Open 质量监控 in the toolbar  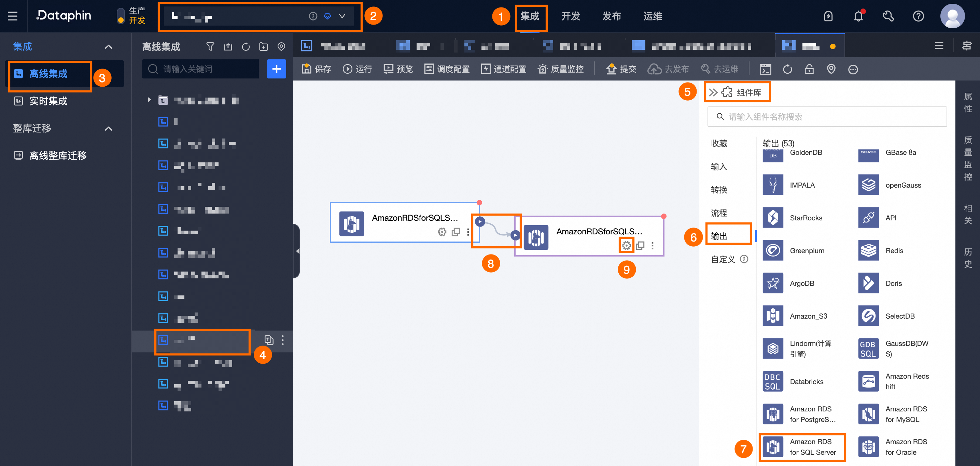[x=560, y=69]
